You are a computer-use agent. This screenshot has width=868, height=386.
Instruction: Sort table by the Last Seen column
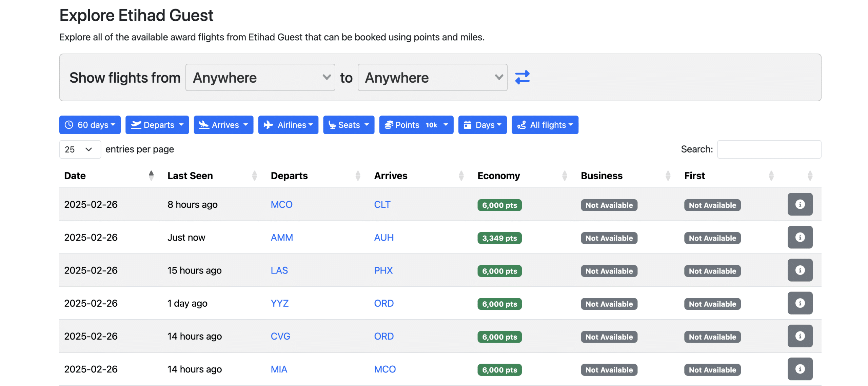click(x=190, y=176)
